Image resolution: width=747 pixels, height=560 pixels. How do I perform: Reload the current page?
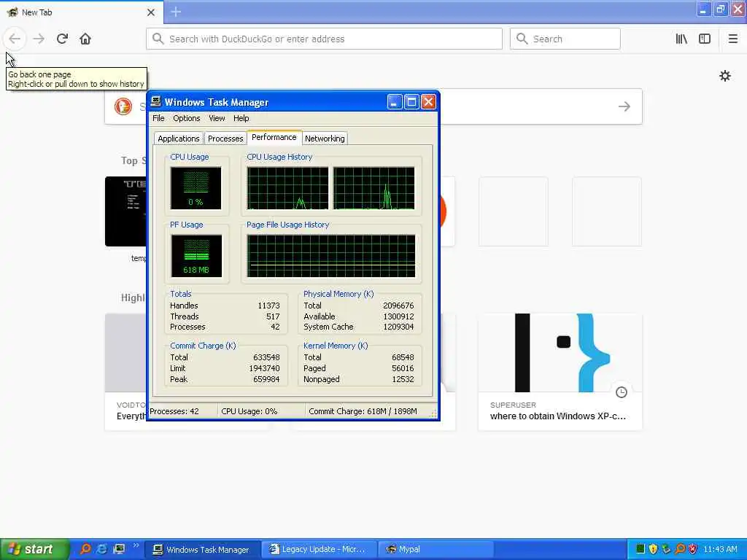[x=62, y=39]
